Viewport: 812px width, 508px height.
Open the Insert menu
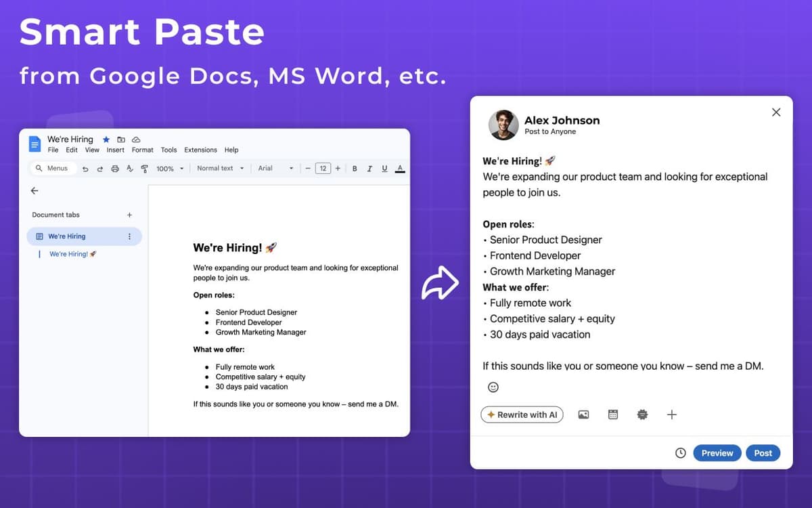pos(116,150)
